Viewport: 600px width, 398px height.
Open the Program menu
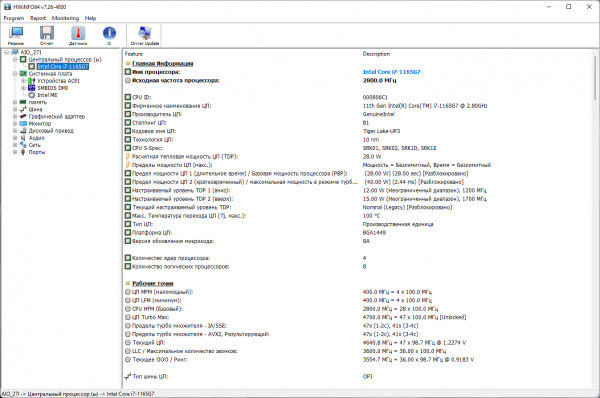click(x=14, y=18)
